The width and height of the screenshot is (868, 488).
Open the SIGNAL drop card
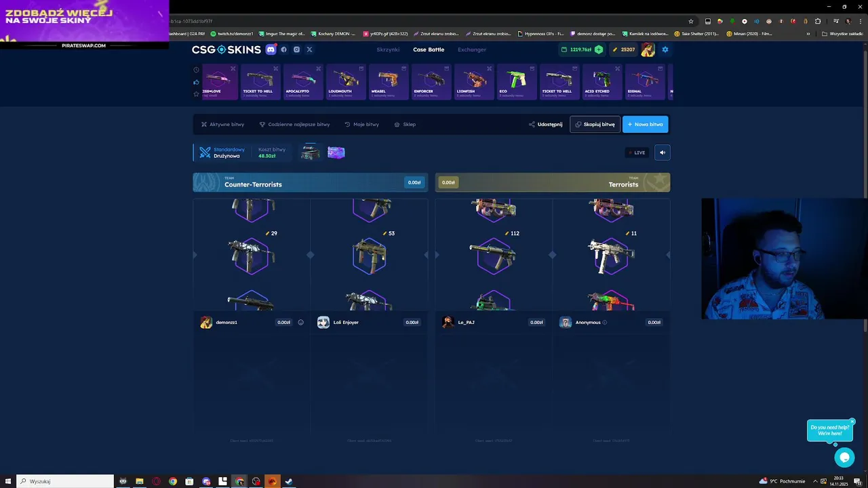[x=645, y=82]
